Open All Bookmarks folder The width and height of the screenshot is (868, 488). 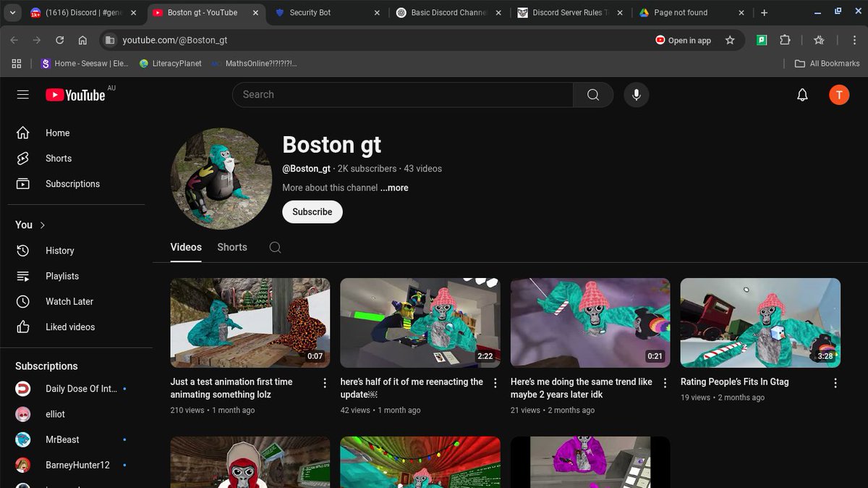pos(827,64)
